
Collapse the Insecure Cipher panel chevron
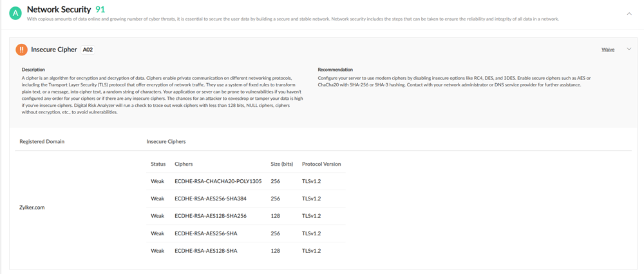(x=629, y=49)
